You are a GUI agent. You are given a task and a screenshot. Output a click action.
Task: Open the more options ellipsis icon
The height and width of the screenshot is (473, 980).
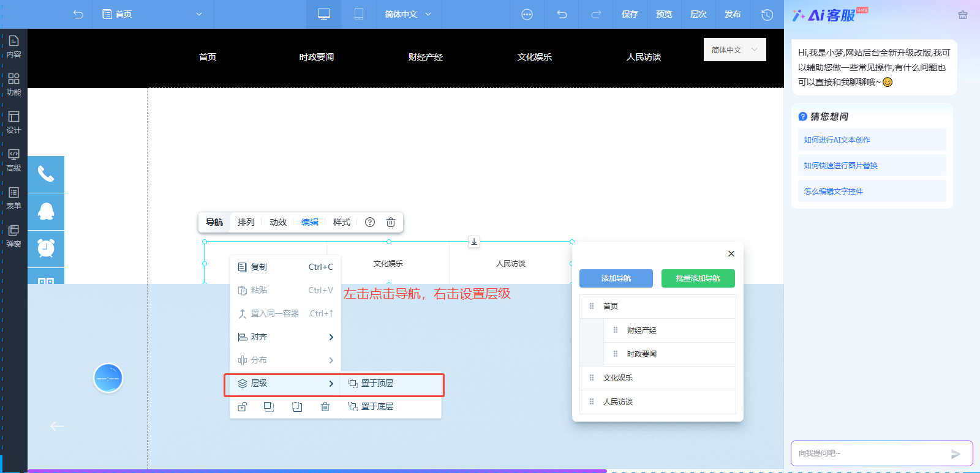(x=527, y=14)
